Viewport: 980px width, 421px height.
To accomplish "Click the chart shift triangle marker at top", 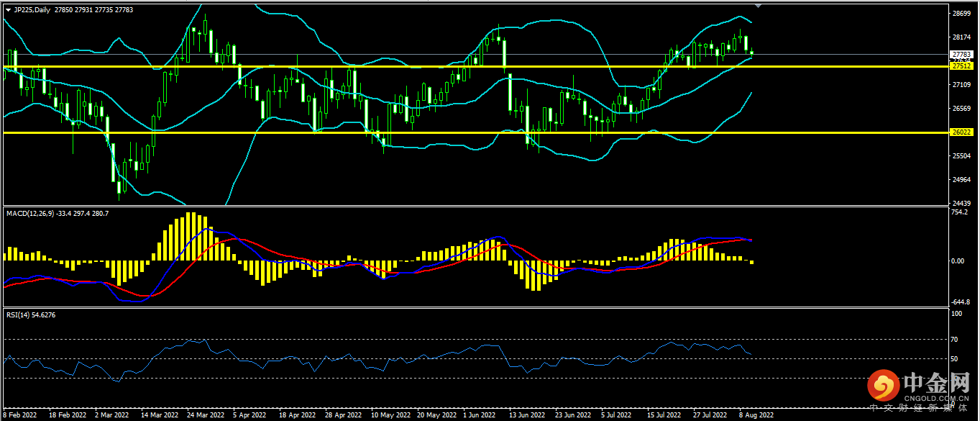I will 758,5.
